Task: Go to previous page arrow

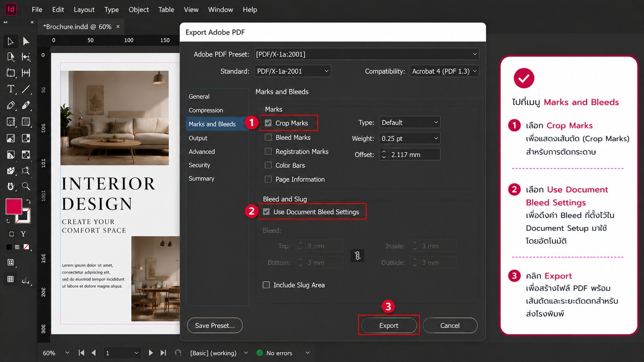Action: [94, 353]
